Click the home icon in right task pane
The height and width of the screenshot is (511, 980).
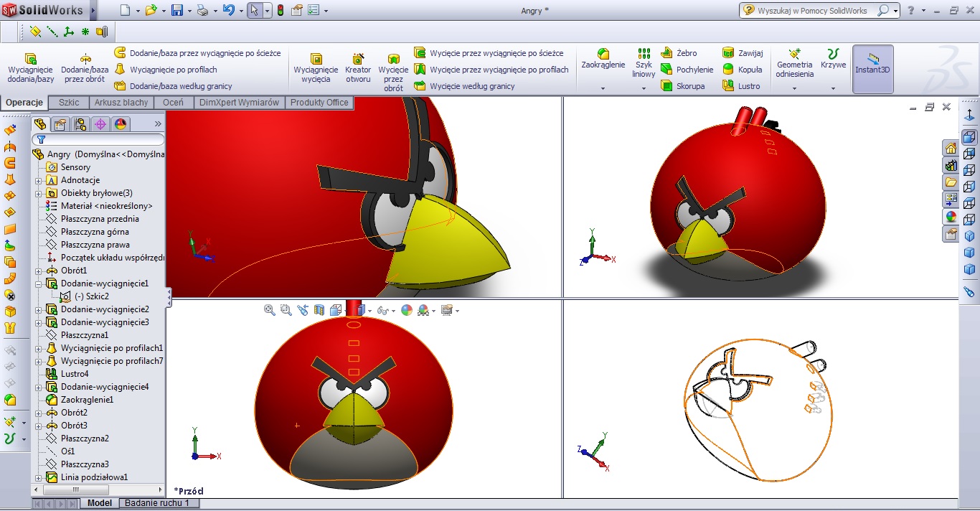[x=951, y=148]
